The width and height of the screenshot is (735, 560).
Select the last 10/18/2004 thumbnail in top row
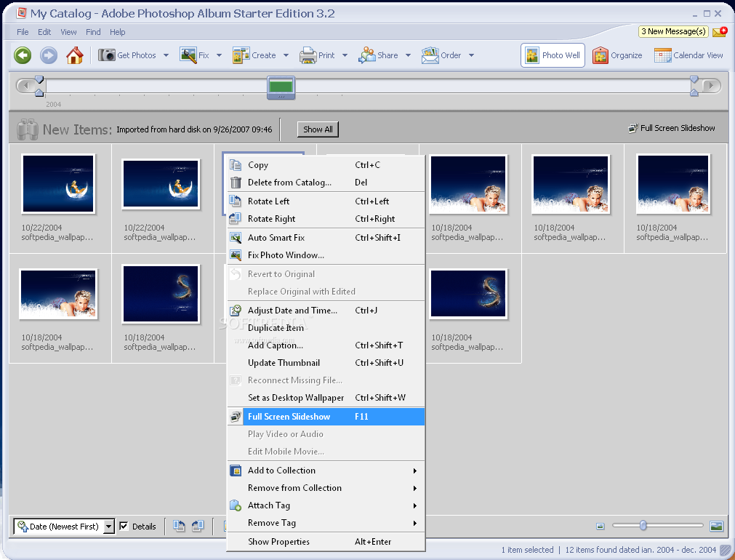[x=673, y=184]
